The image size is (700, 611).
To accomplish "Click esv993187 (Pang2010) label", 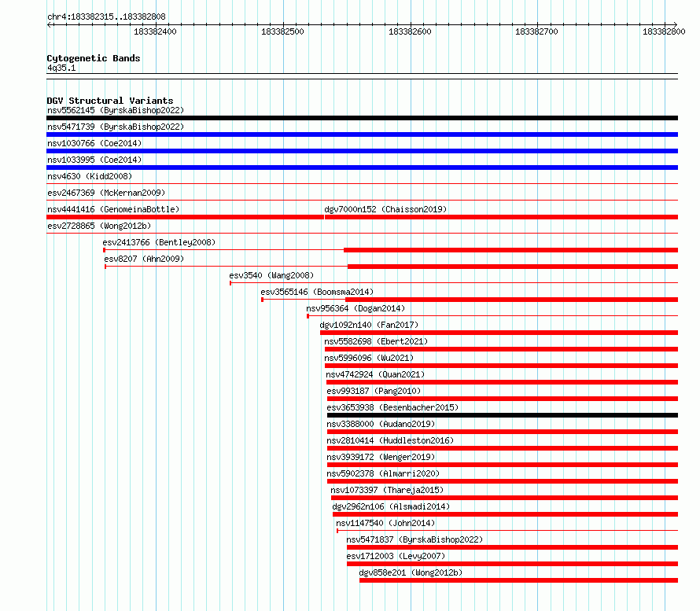I will tap(374, 391).
